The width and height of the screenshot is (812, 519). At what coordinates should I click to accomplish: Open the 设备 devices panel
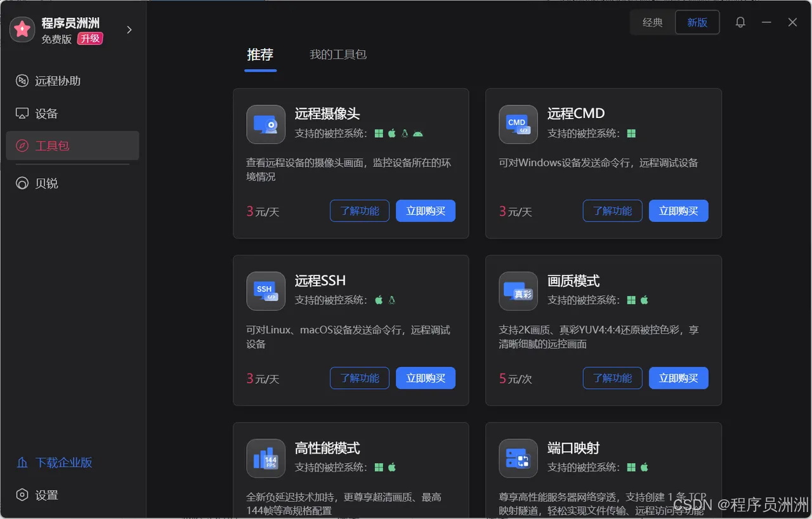40,114
